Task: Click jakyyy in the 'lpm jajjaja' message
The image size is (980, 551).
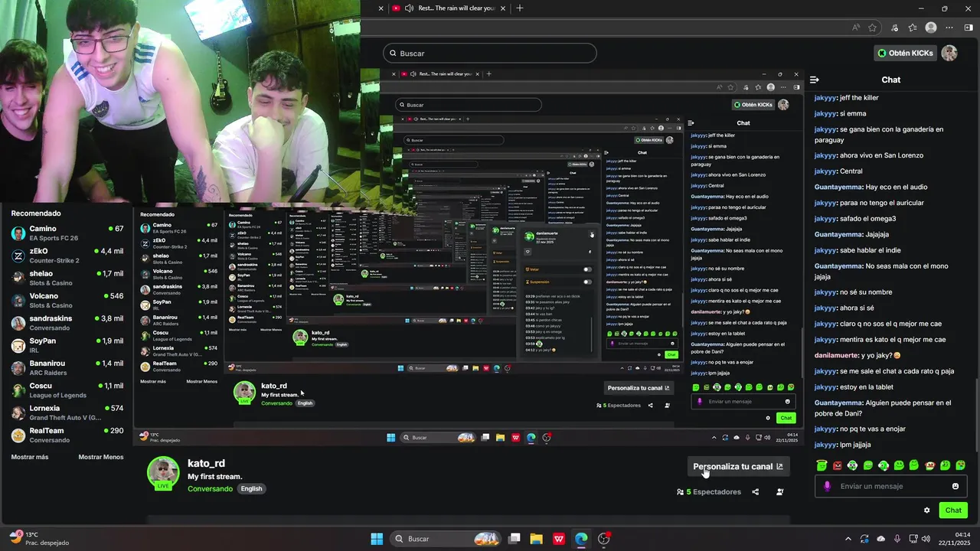Action: click(825, 445)
